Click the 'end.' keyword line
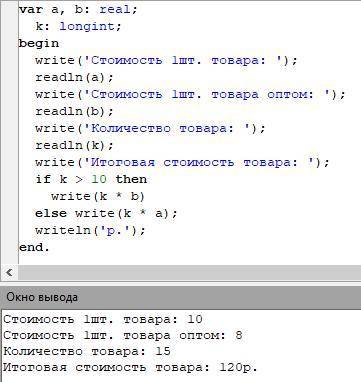The width and height of the screenshot is (361, 382). [34, 248]
